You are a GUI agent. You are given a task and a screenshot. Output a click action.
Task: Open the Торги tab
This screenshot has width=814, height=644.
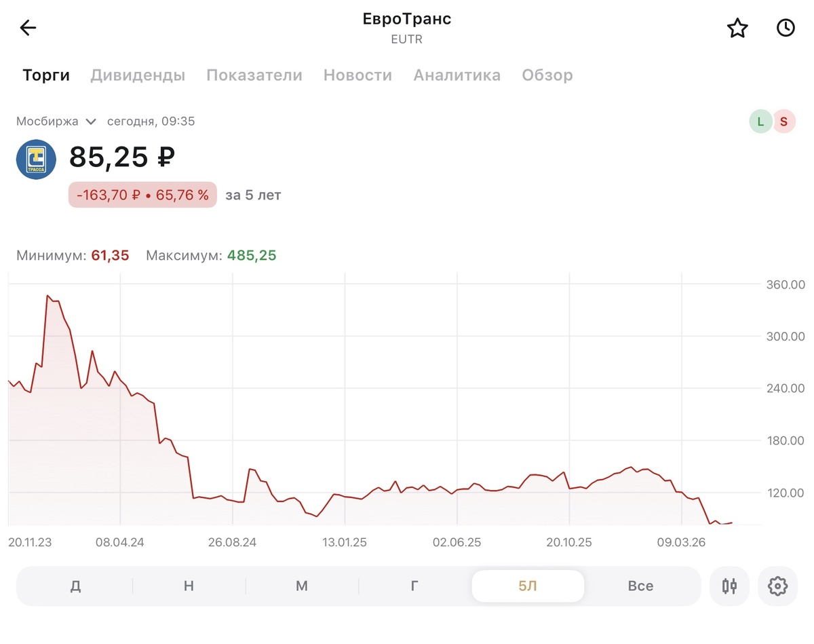46,75
